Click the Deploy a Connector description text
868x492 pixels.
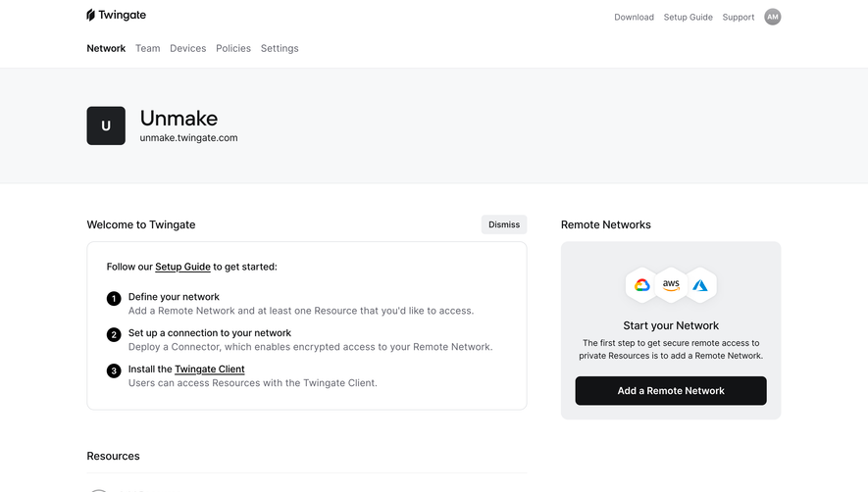[310, 347]
